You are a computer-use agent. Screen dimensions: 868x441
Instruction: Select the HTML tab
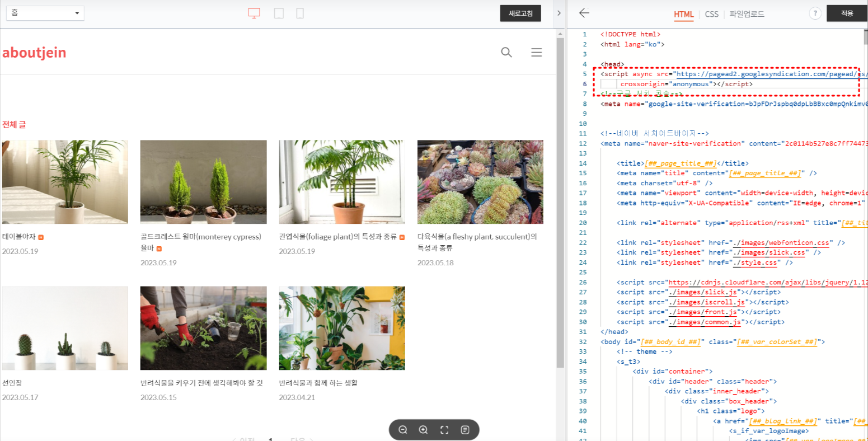pos(683,14)
